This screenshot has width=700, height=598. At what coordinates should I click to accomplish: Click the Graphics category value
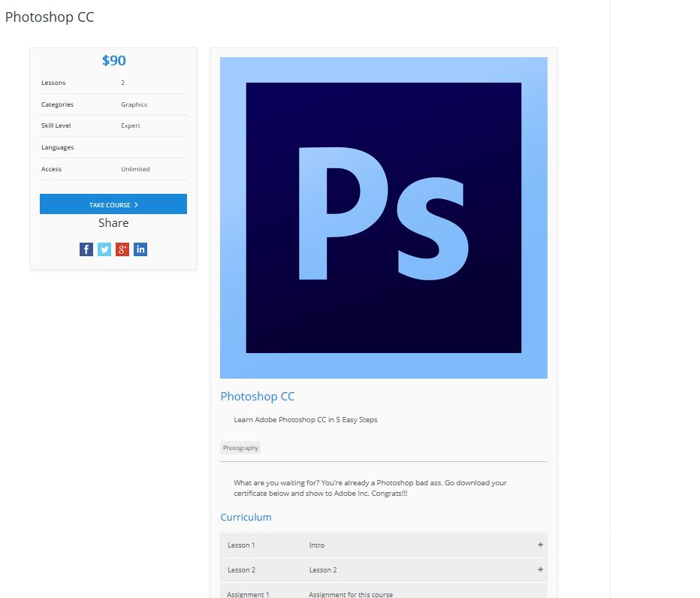point(134,104)
